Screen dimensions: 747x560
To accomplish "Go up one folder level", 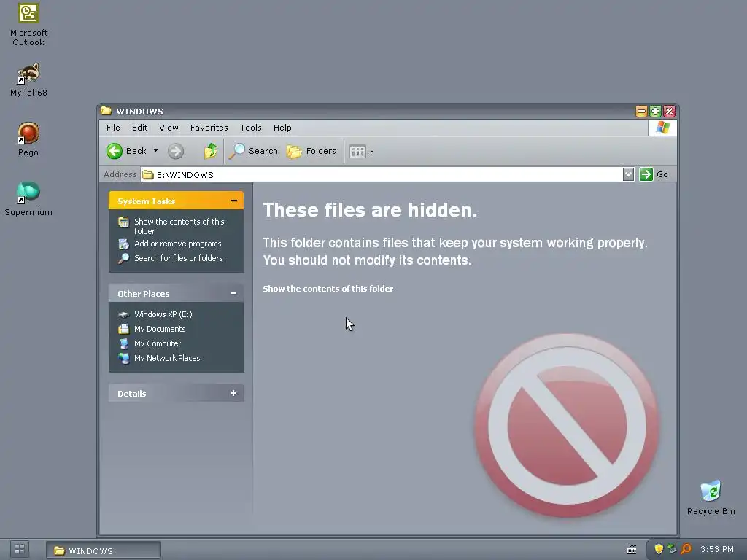I will [x=211, y=151].
